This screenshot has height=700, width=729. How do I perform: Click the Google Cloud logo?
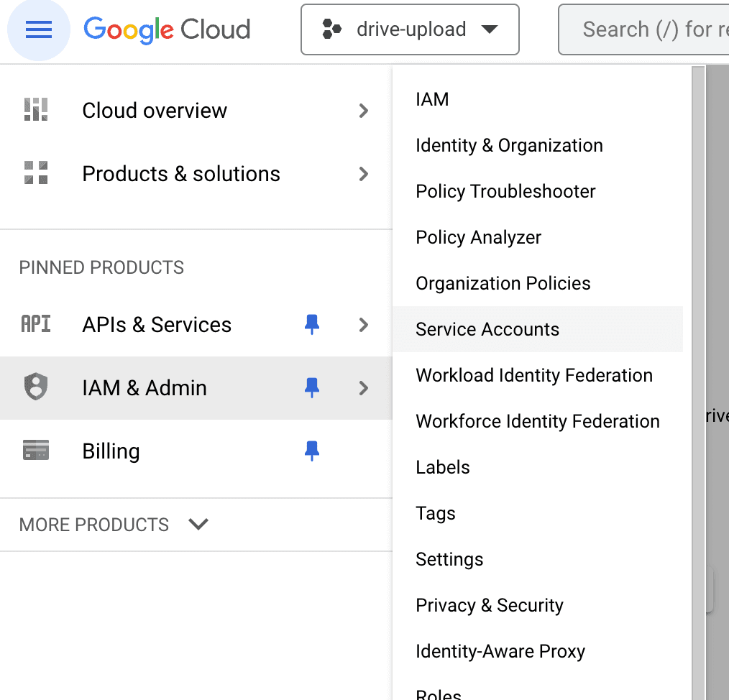(167, 29)
